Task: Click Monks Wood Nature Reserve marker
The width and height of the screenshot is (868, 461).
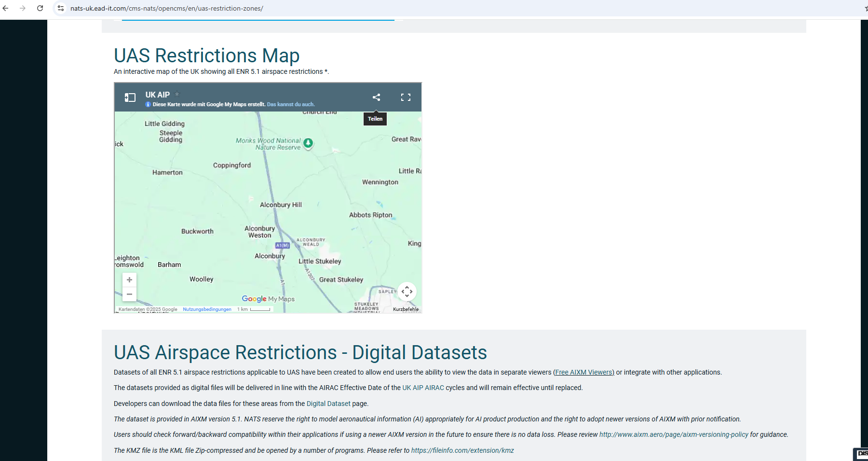Action: click(x=308, y=143)
